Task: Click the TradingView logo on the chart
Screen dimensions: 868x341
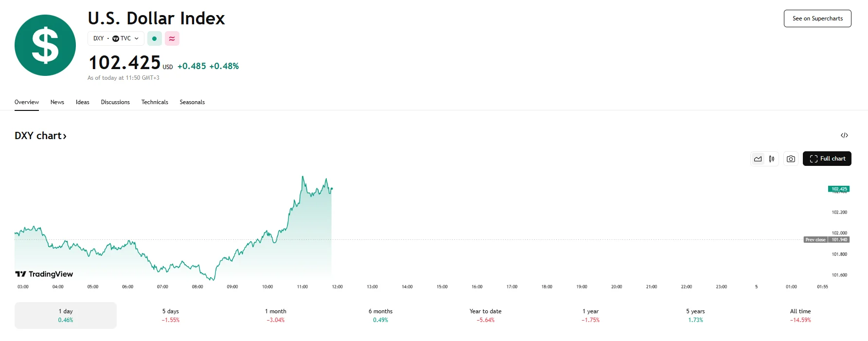Action: [x=44, y=274]
